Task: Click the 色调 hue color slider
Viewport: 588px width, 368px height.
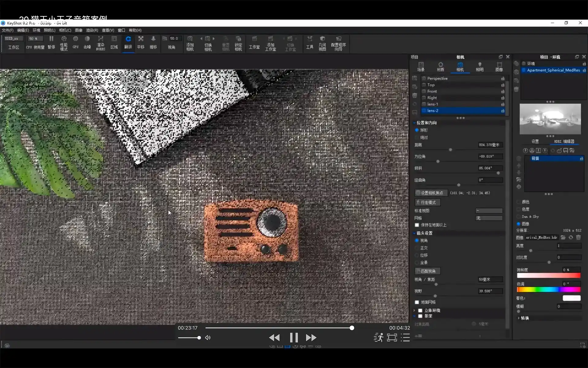Action: click(548, 289)
